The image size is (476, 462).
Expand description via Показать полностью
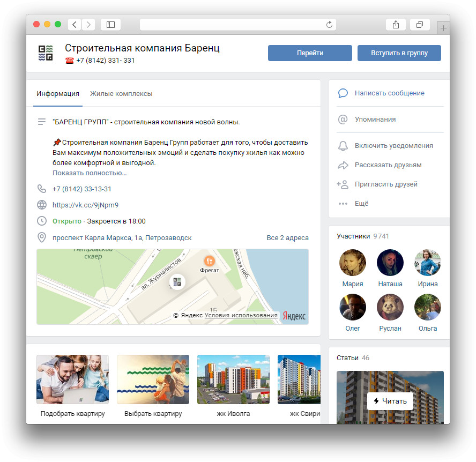[90, 173]
